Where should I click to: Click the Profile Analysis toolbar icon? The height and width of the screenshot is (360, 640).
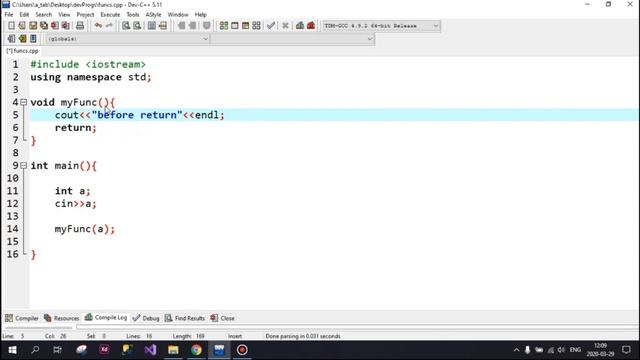tap(300, 26)
